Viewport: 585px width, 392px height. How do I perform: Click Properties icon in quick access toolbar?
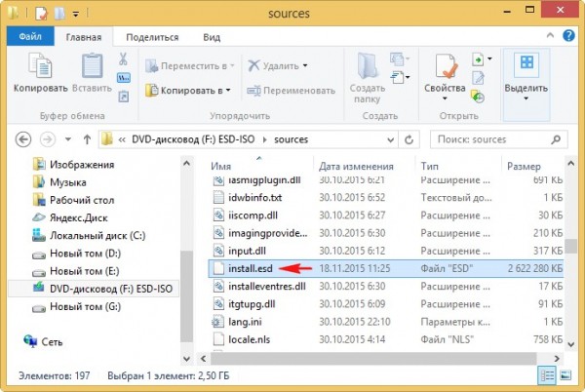pyautogui.click(x=41, y=14)
